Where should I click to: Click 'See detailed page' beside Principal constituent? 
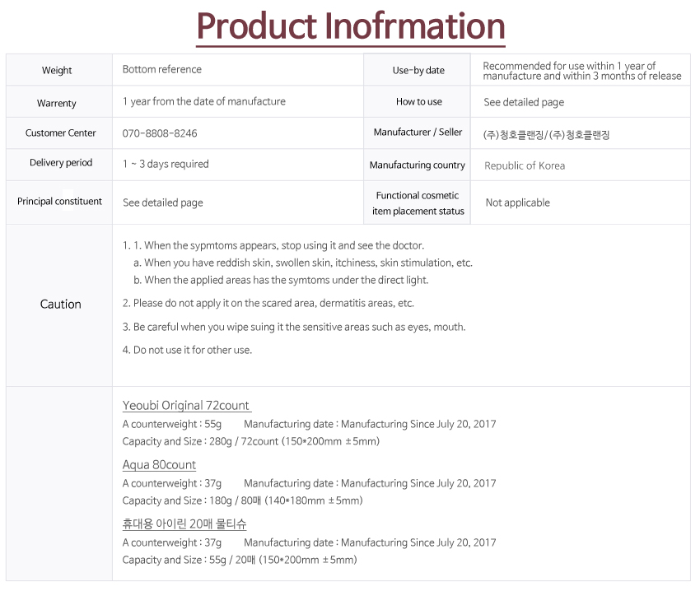pos(162,203)
